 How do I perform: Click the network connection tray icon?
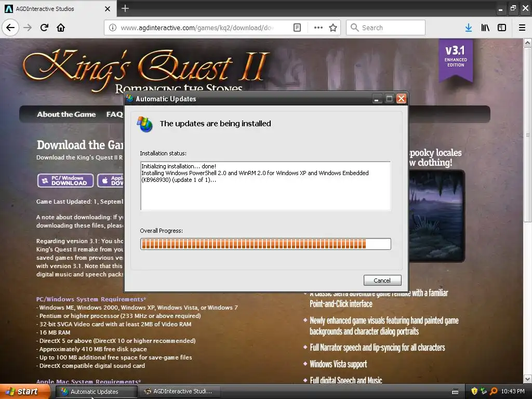(x=484, y=391)
